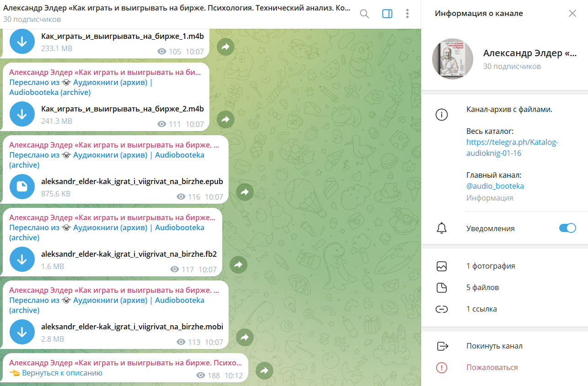
Task: Download the .mobi file
Action: click(22, 332)
